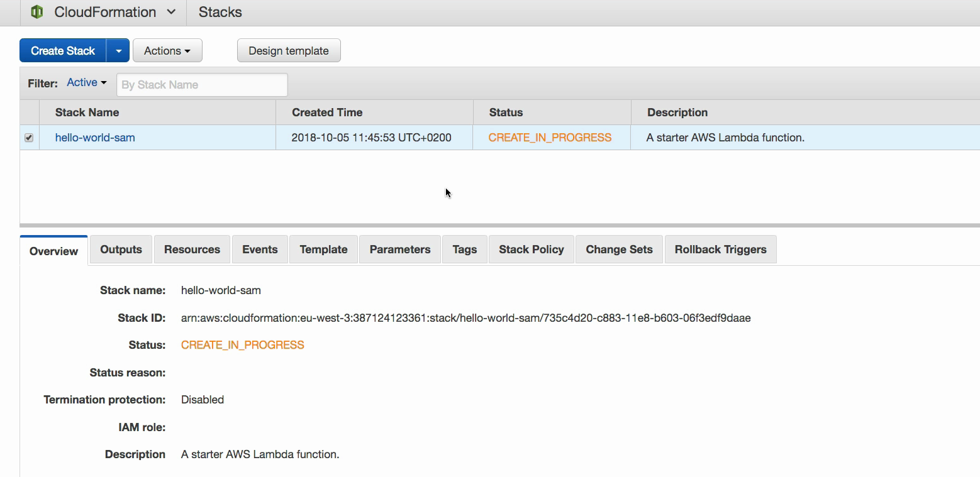Screen dimensions: 980x477
Task: Open the Actions dropdown menu
Action: 167,51
